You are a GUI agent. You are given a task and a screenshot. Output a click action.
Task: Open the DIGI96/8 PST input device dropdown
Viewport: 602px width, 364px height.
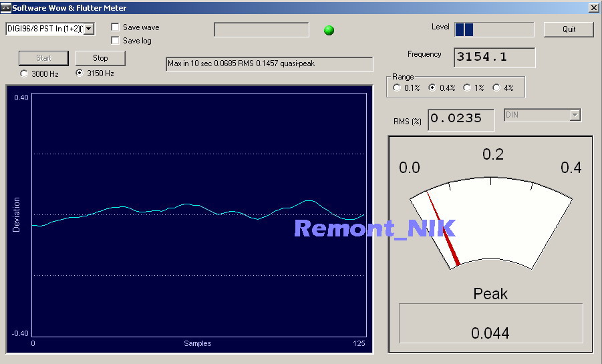click(x=89, y=29)
